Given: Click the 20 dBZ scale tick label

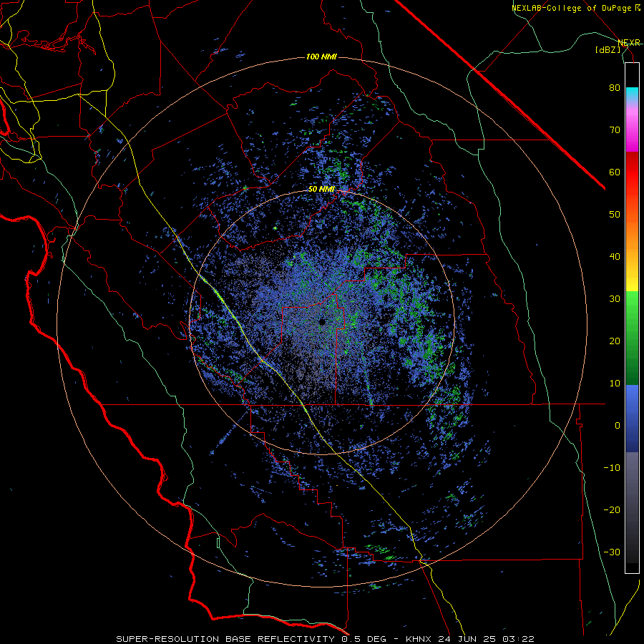Looking at the screenshot, I should pyautogui.click(x=615, y=341).
